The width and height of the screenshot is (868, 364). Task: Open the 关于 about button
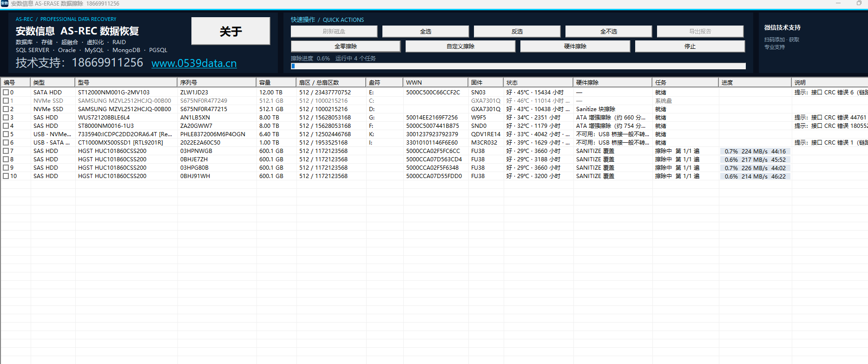pos(230,31)
